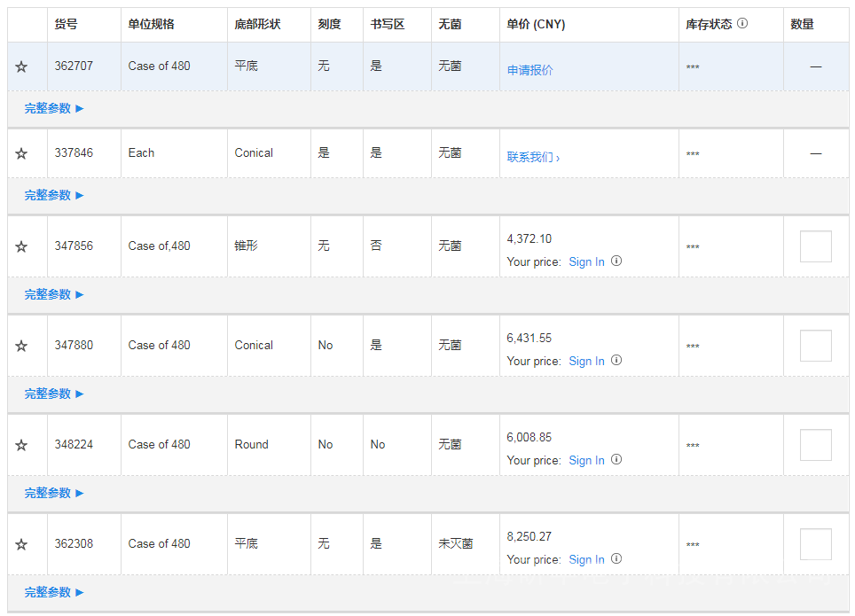855x616 pixels.
Task: Favorite the 348224 product row
Action: (21, 445)
